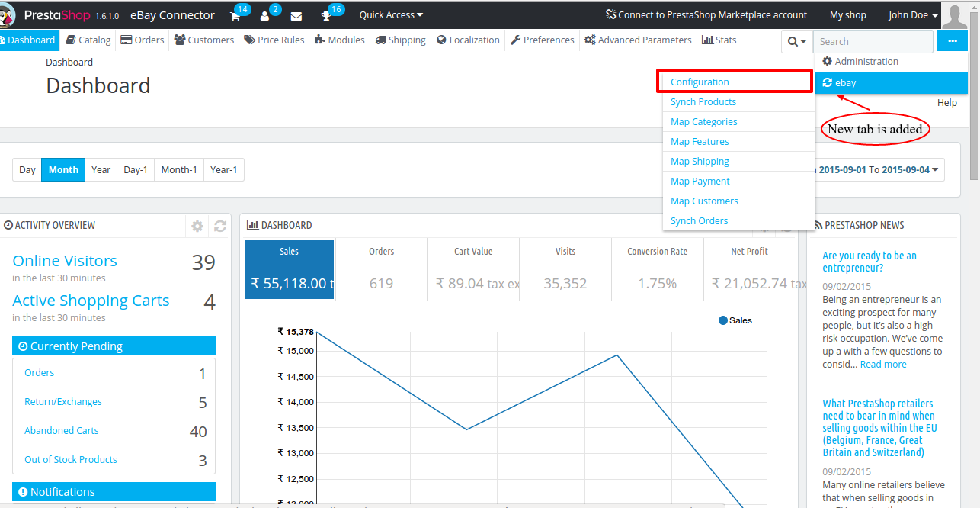Open the more tabs ellipsis button

coord(953,41)
